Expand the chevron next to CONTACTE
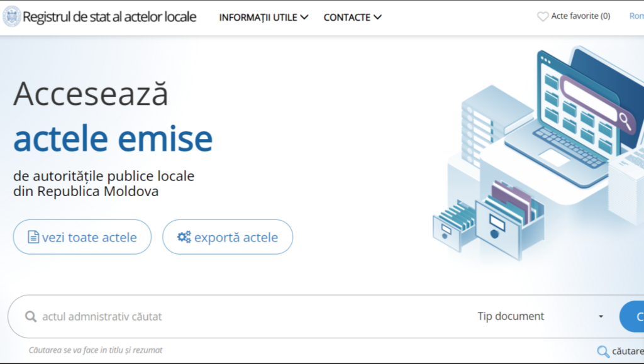 point(379,18)
